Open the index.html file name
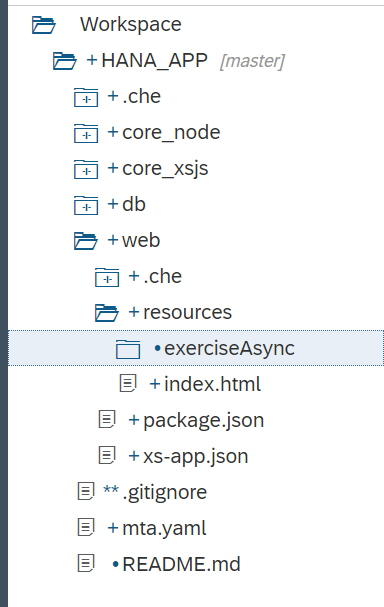Screen dimensions: 384x607 213,384
